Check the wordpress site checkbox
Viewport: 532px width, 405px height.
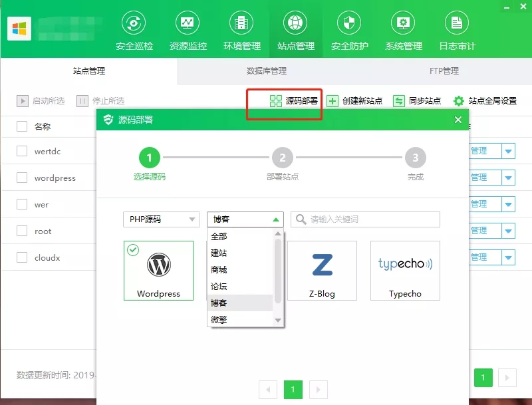pyautogui.click(x=22, y=178)
